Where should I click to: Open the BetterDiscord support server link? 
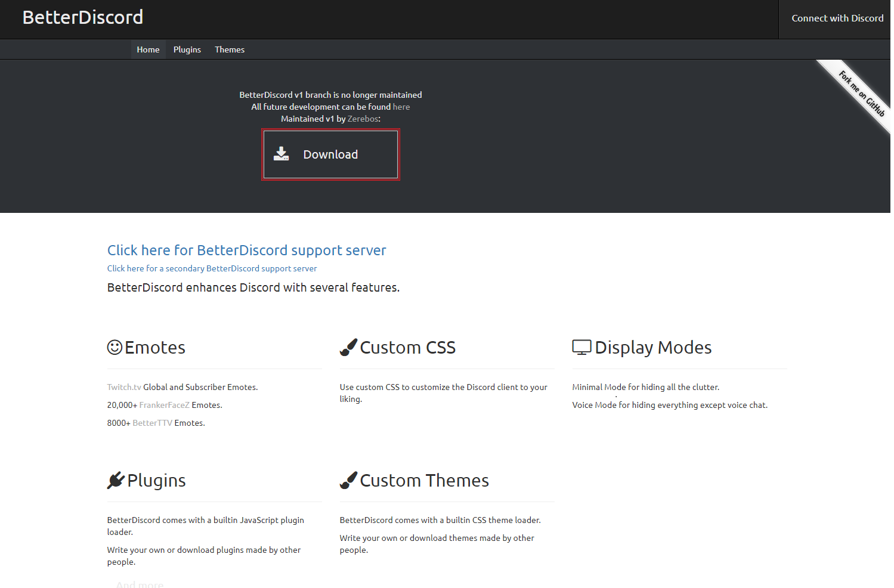coord(246,250)
